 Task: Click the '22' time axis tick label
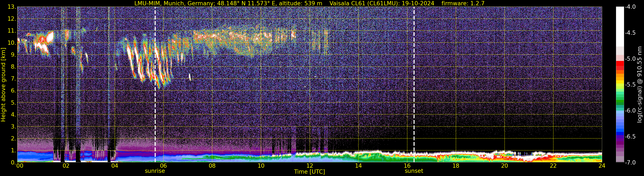[553, 166]
